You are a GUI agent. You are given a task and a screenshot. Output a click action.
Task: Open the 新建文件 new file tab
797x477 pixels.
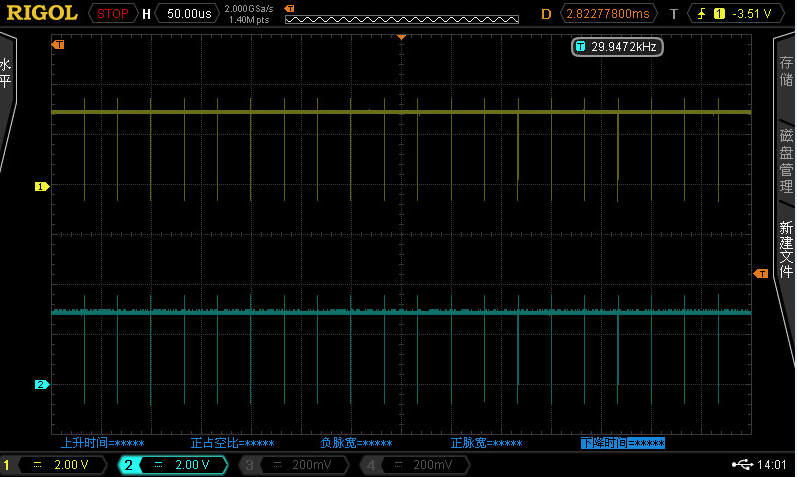click(x=786, y=249)
